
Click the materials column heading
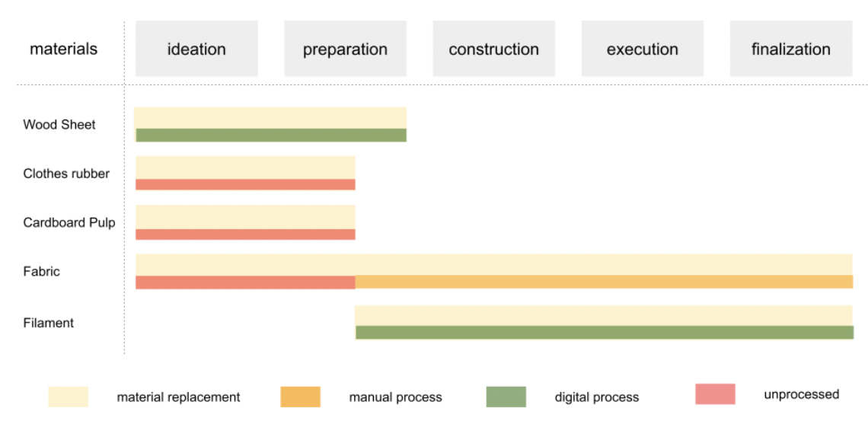pos(63,49)
